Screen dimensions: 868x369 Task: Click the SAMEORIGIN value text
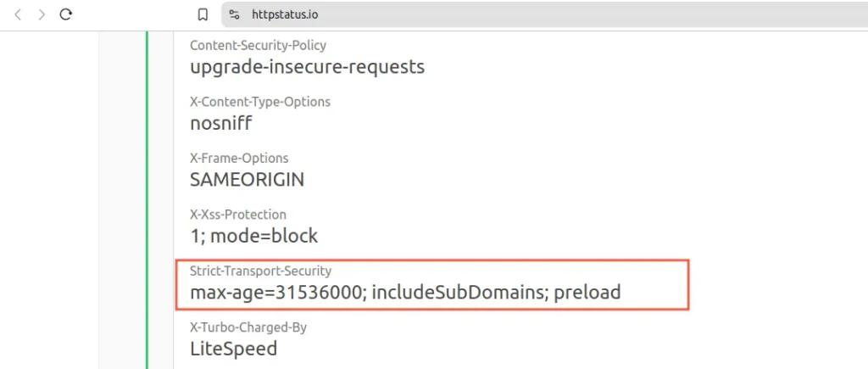pos(247,180)
